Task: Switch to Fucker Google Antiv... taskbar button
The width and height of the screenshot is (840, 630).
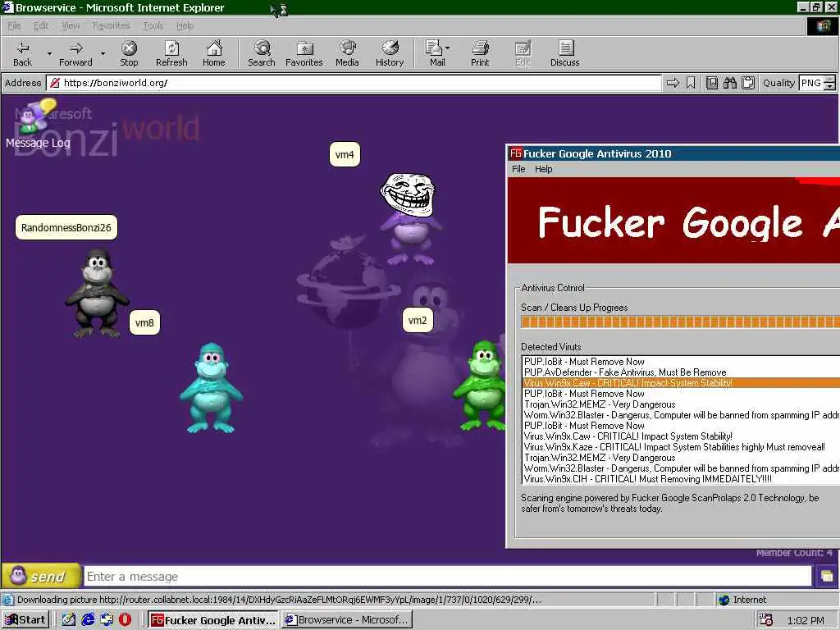Action: pyautogui.click(x=212, y=620)
